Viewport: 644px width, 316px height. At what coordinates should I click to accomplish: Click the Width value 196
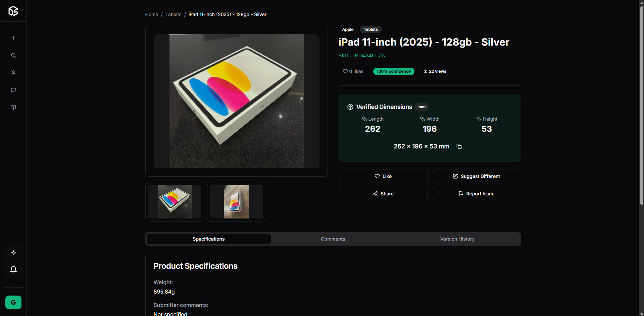coord(430,129)
